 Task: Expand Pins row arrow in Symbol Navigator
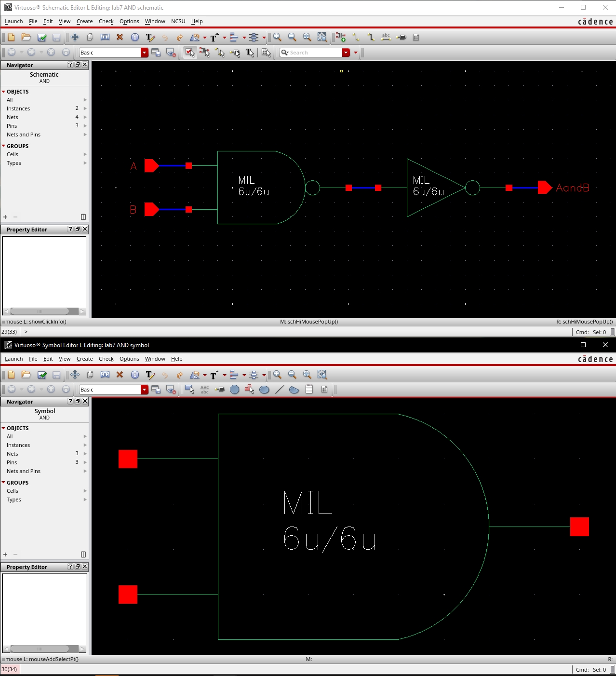[85, 462]
